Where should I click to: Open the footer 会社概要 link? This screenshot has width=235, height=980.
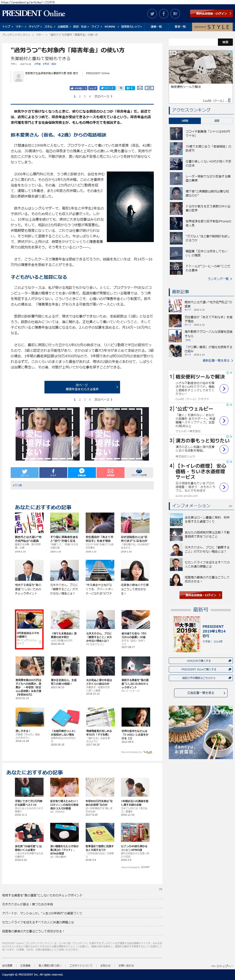pyautogui.click(x=7, y=965)
